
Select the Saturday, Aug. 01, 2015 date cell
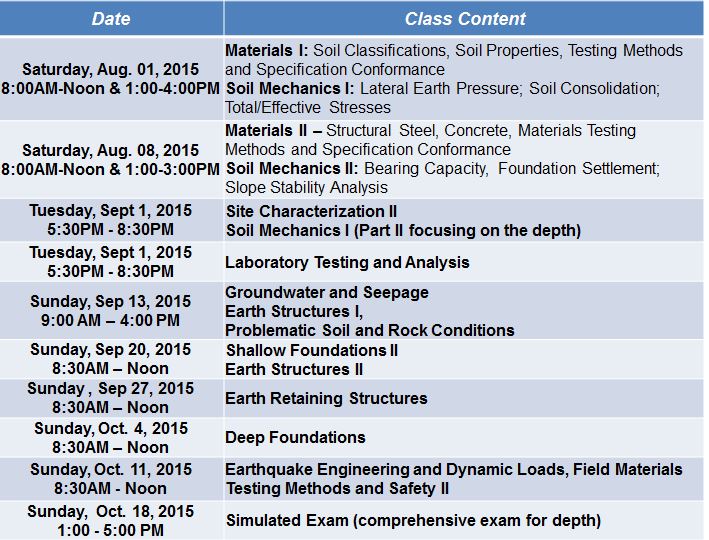pyautogui.click(x=111, y=79)
